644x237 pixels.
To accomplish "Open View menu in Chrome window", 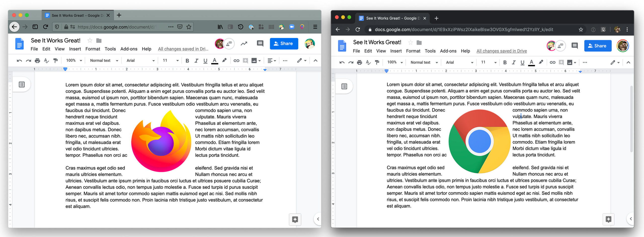I will click(381, 51).
